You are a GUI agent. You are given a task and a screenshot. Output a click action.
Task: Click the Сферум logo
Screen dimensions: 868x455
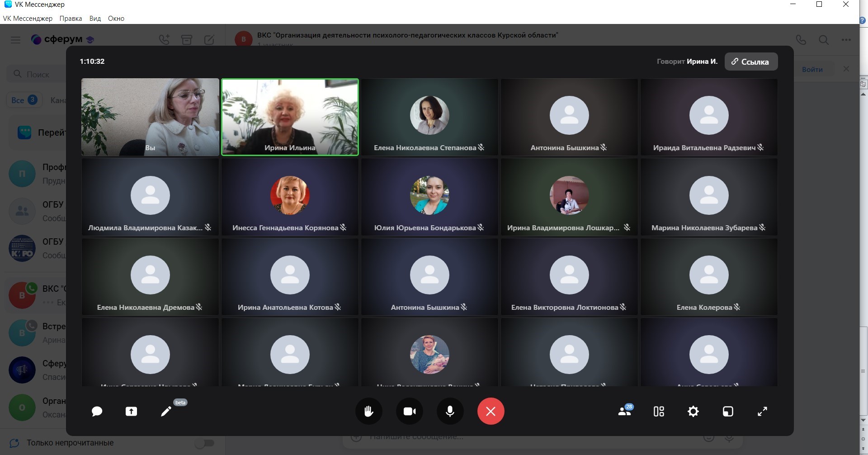coord(62,39)
